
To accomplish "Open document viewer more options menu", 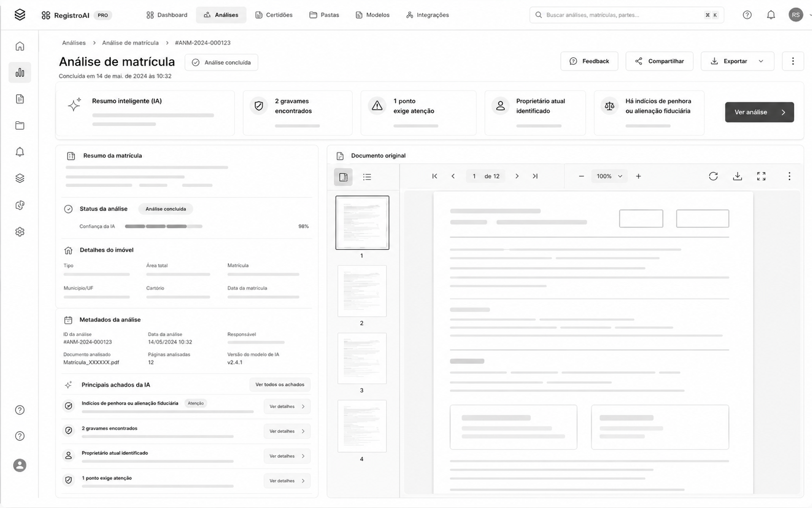I will pyautogui.click(x=789, y=176).
